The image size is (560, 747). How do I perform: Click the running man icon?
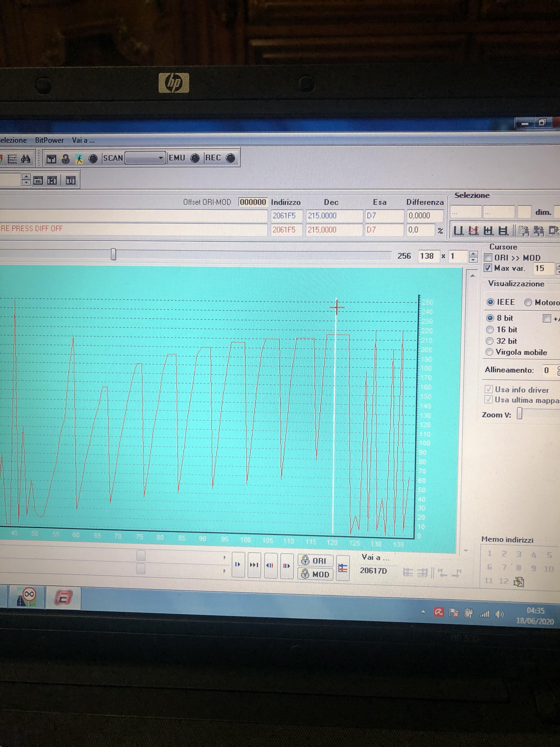pos(79,159)
